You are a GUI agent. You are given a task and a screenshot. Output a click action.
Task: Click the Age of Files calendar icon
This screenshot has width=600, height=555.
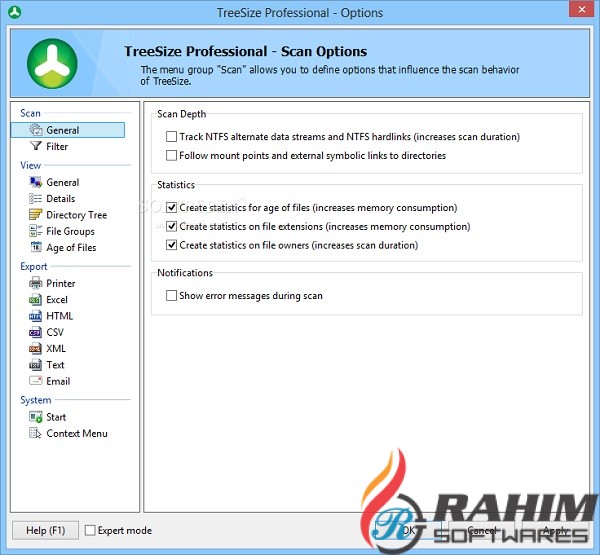click(x=36, y=247)
